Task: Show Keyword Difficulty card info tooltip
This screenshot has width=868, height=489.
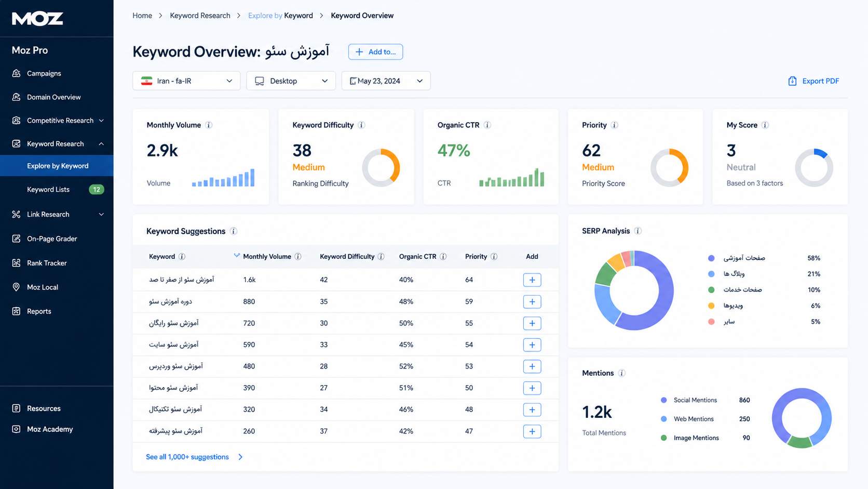Action: click(x=361, y=125)
